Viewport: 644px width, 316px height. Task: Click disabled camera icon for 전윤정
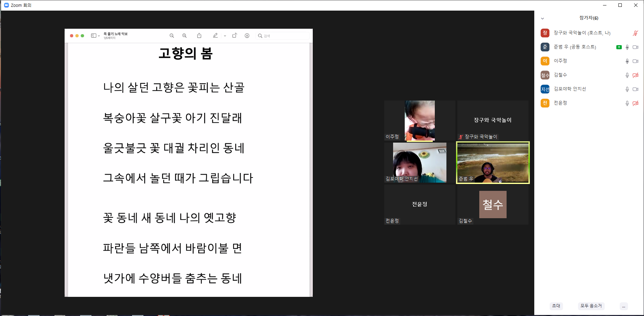(635, 103)
